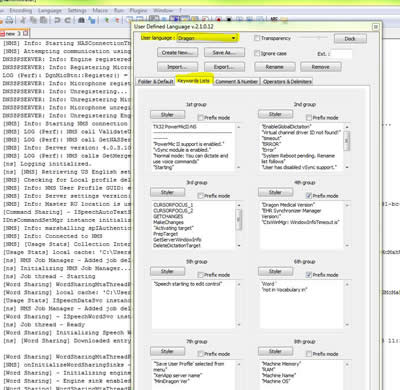Screen dimensions: 400x390
Task: Switch to the Operators & Delimiters tab
Action: click(x=287, y=82)
